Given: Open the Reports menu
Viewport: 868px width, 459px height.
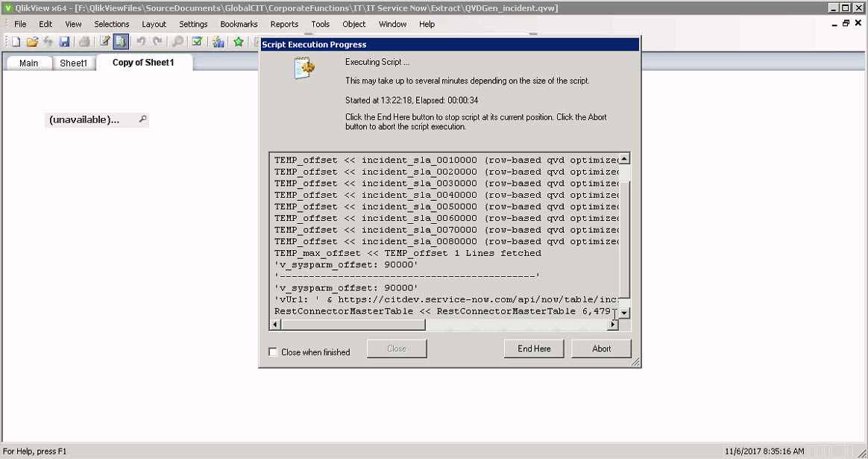Looking at the screenshot, I should [285, 24].
